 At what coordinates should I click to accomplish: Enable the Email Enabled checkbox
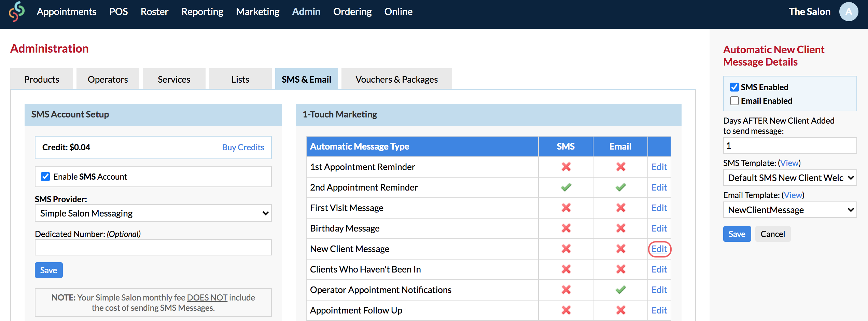tap(734, 100)
